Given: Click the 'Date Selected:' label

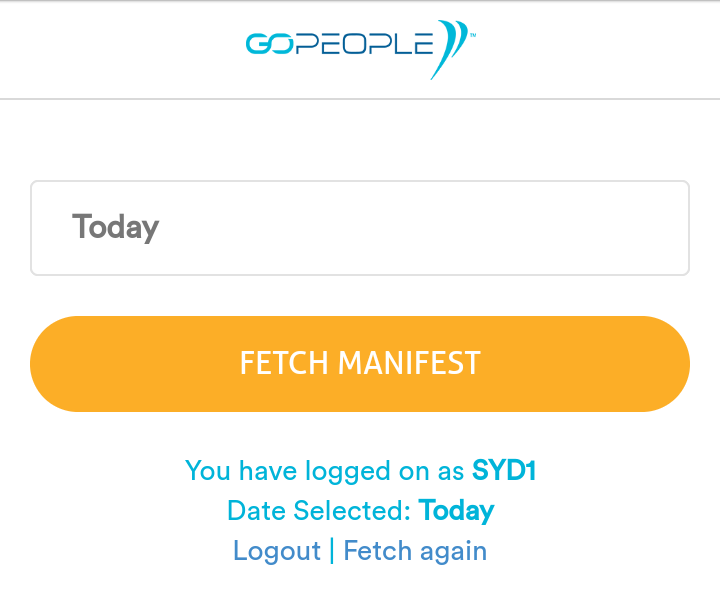Looking at the screenshot, I should coord(319,510).
